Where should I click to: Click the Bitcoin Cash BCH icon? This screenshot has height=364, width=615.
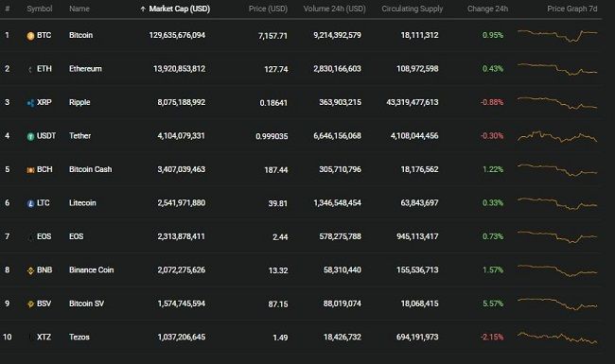pyautogui.click(x=30, y=170)
